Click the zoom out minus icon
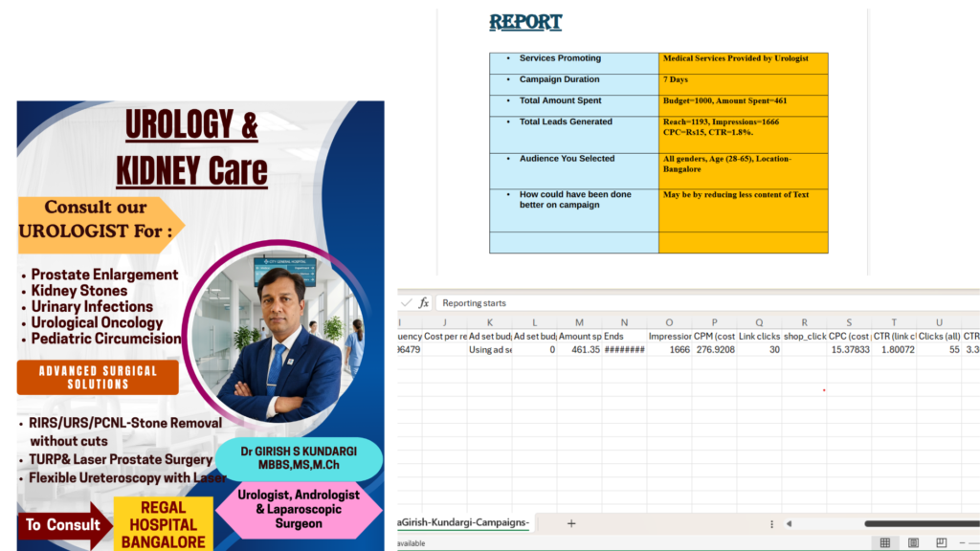The image size is (980, 551). 963,543
